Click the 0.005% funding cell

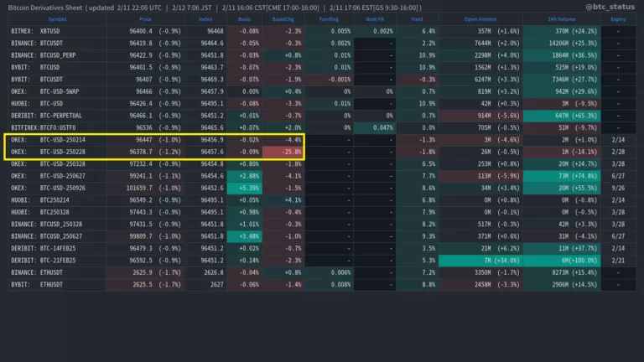click(329, 31)
